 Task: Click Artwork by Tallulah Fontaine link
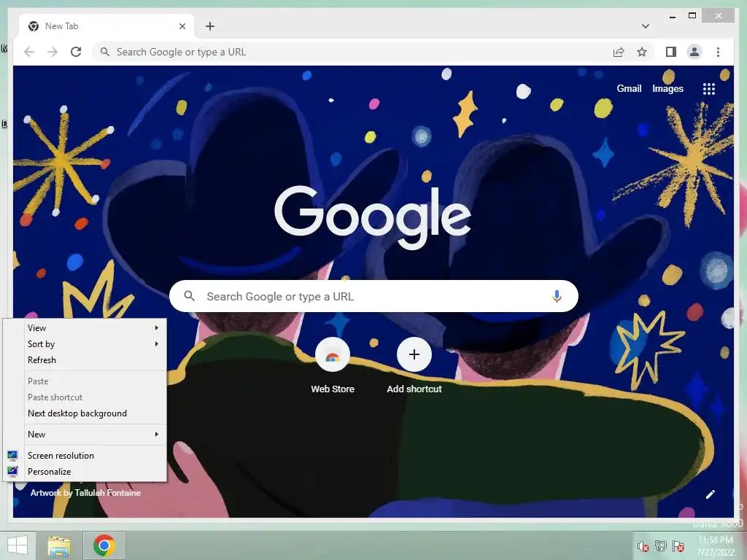click(x=85, y=493)
